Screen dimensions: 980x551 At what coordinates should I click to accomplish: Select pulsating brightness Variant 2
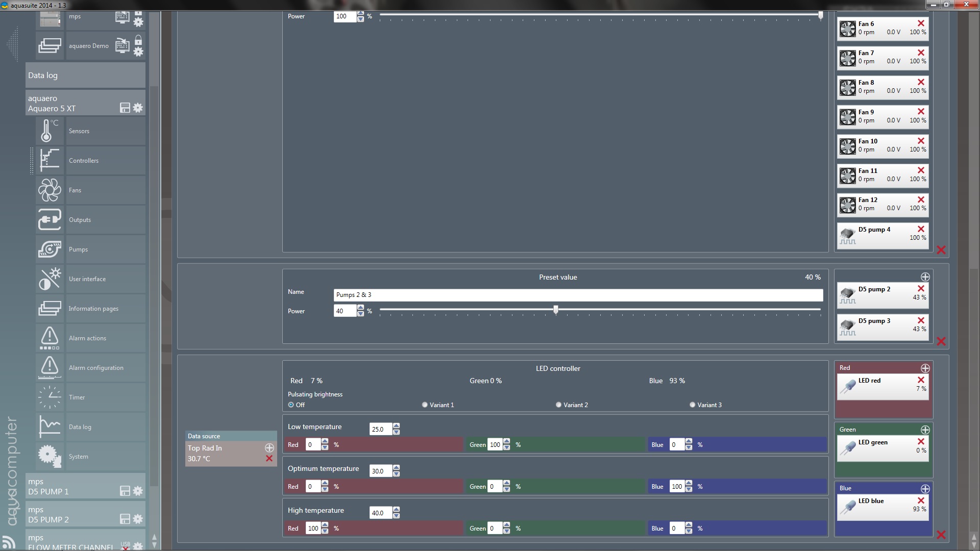558,405
